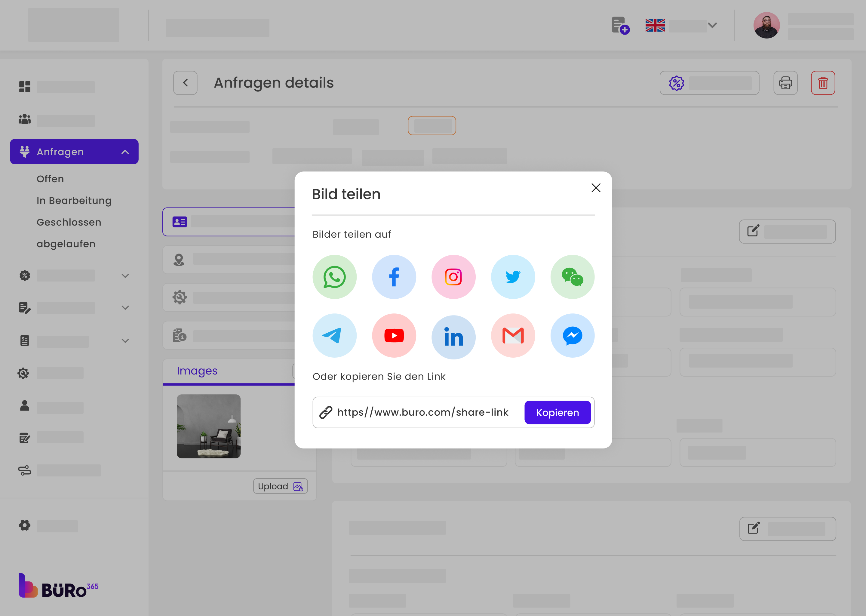Delete the inquiry with trash icon
Image resolution: width=866 pixels, height=616 pixels.
click(823, 83)
